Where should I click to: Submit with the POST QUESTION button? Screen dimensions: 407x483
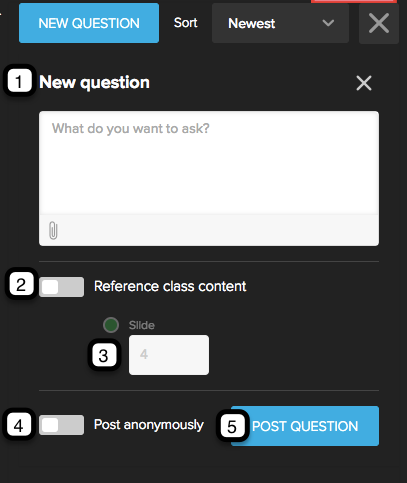305,426
